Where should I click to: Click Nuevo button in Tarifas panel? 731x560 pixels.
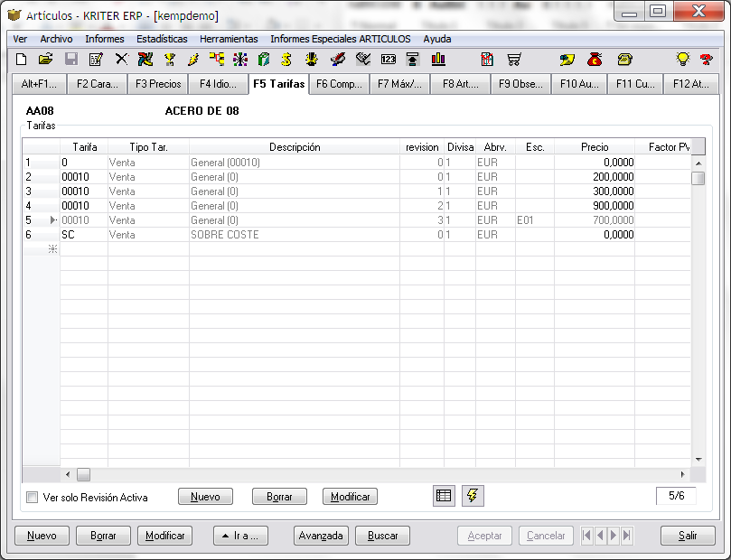[x=205, y=497]
